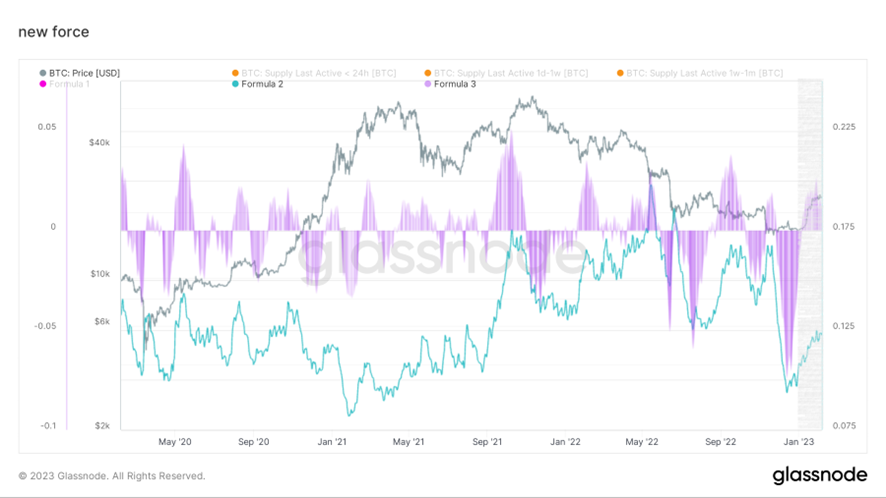The width and height of the screenshot is (886, 498).
Task: Click the orange Supply Last Active < 24h dot
Action: pos(235,73)
